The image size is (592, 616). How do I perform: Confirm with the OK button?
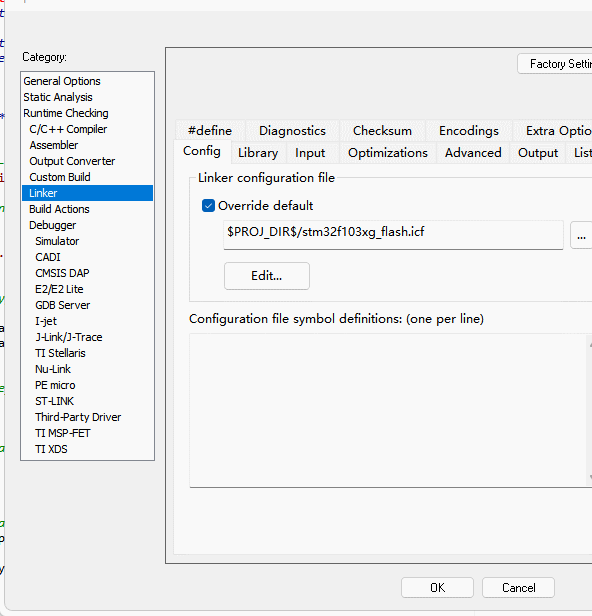437,588
